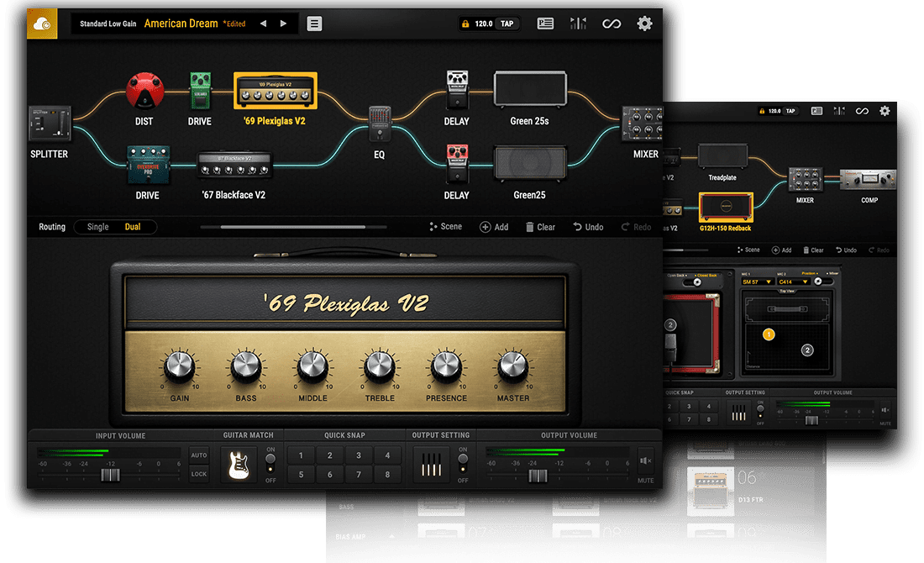This screenshot has height=563, width=924.
Task: Mute output with the speaker icon
Action: click(645, 460)
